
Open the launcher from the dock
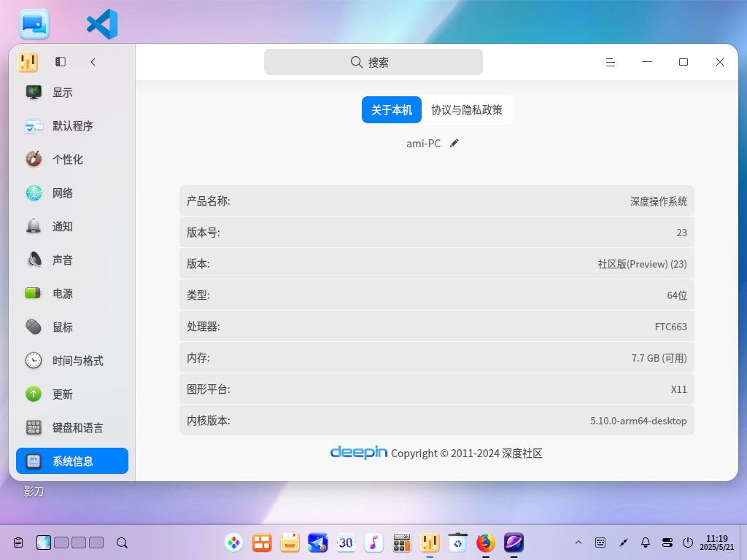[234, 542]
